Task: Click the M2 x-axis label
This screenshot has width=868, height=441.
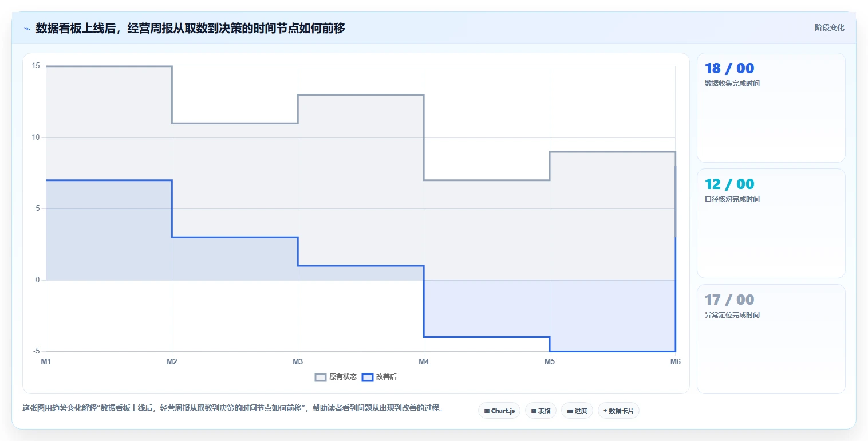Action: tap(172, 361)
